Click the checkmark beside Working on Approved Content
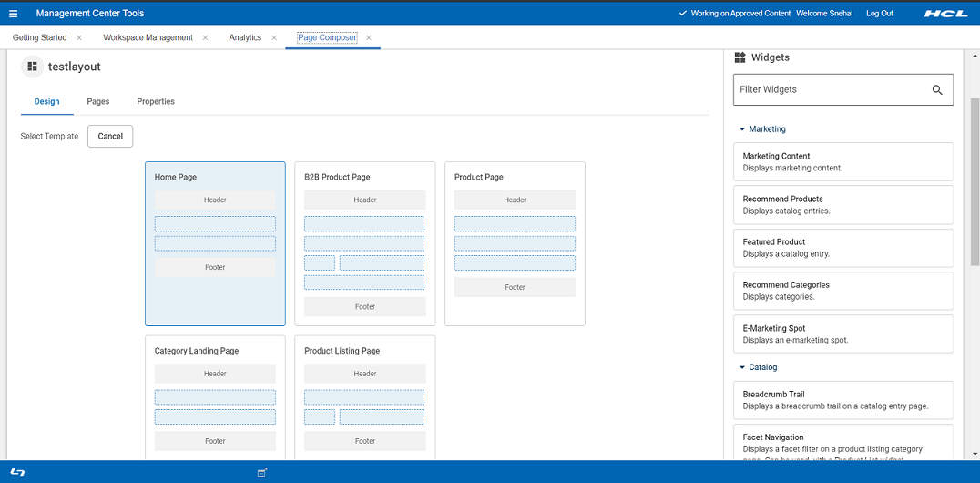 pyautogui.click(x=683, y=14)
